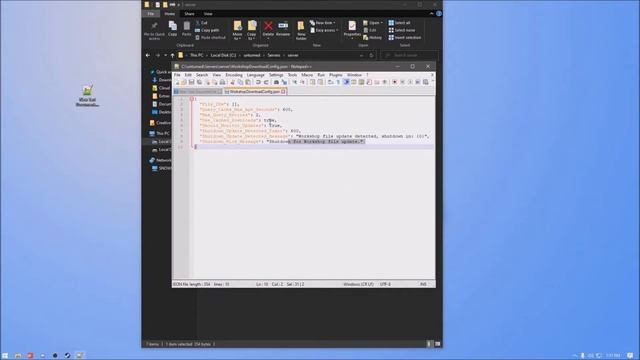Open the Open dropdown in Explorer ribbon
Screen dimensions: 640x360
(373, 23)
